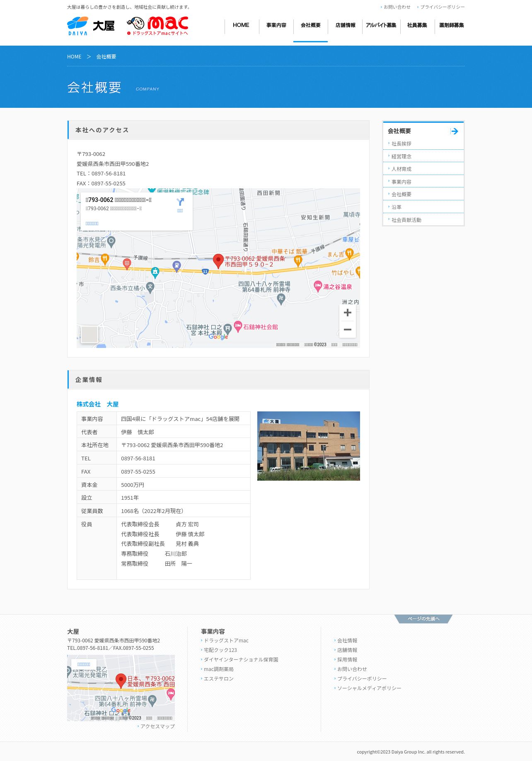The image size is (532, 761).
Task: Open 宅配クック123 footer link
Action: 220,650
